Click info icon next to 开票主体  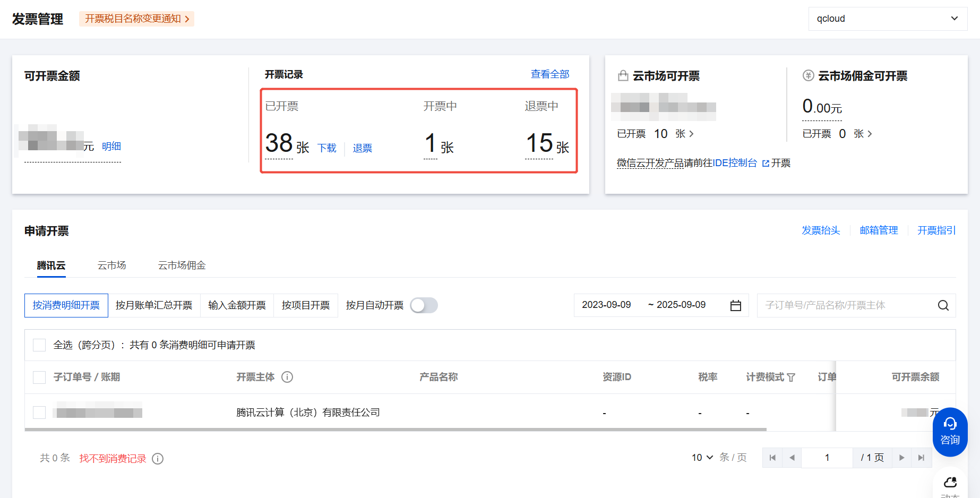[287, 377]
